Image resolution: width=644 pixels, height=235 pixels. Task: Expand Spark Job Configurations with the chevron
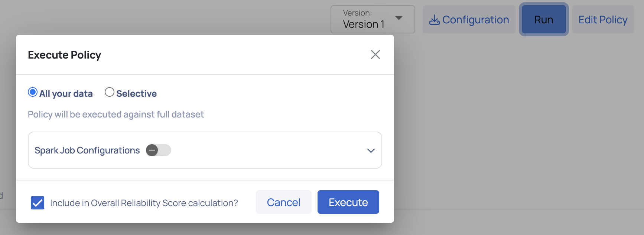point(371,150)
